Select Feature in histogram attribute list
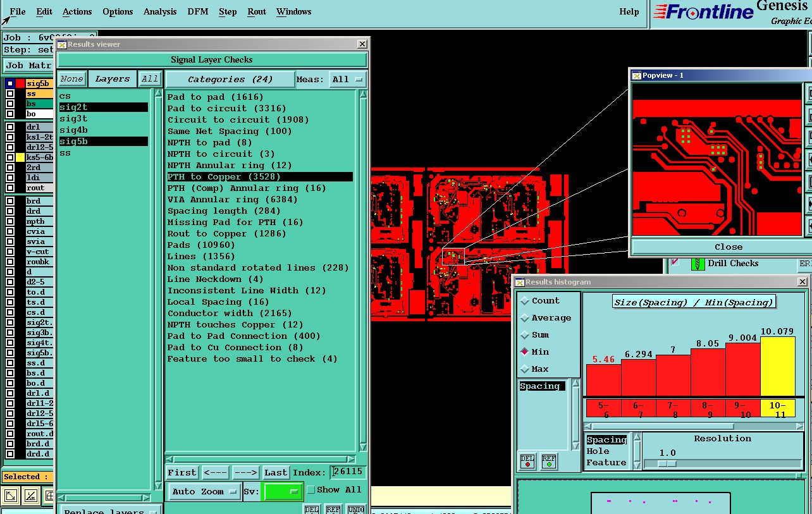Image resolution: width=812 pixels, height=514 pixels. click(606, 463)
